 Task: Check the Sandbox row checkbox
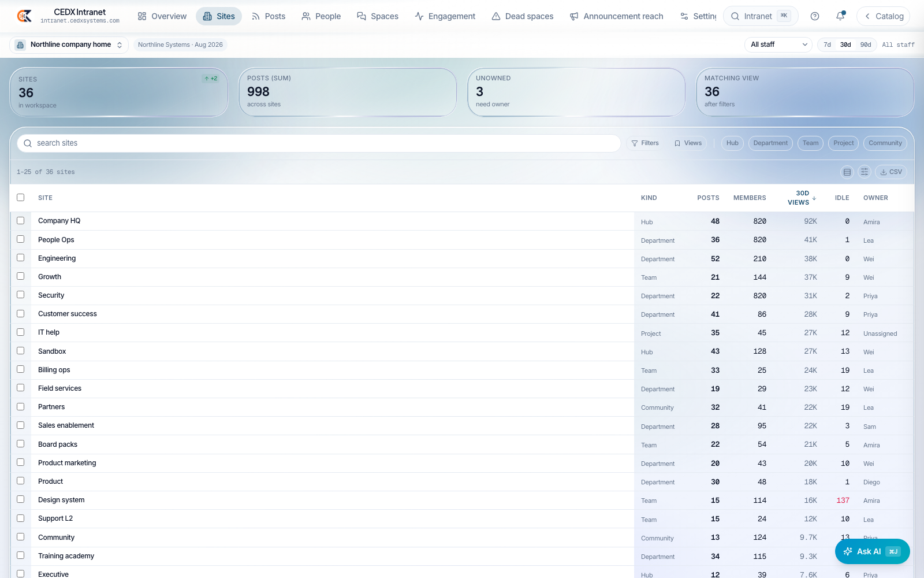pos(20,351)
